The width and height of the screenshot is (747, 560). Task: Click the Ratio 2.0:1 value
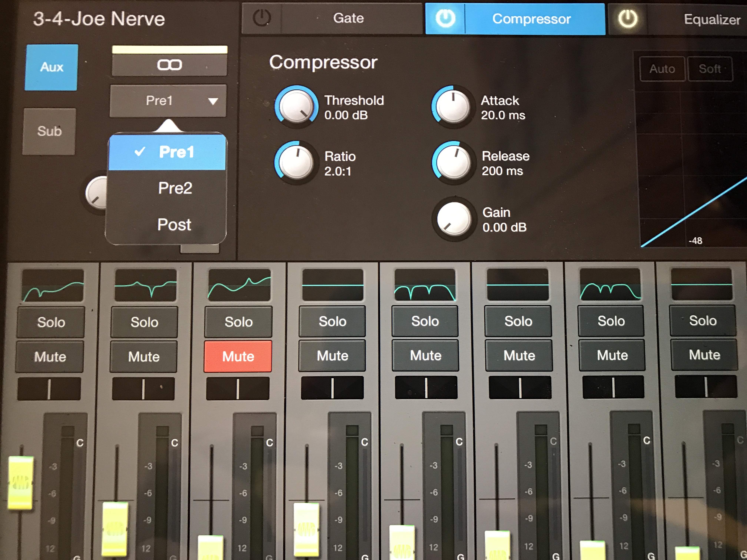[338, 171]
